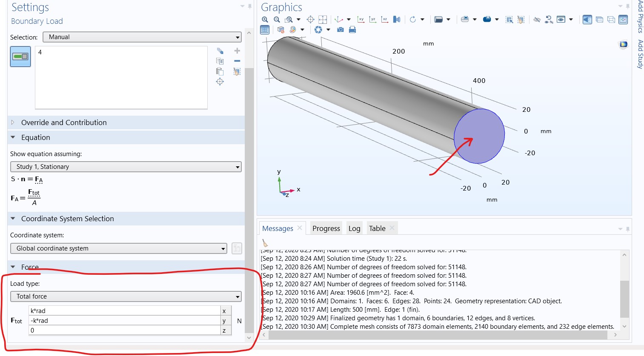The width and height of the screenshot is (644, 356).
Task: Toggle the grid display button
Action: coord(265,30)
